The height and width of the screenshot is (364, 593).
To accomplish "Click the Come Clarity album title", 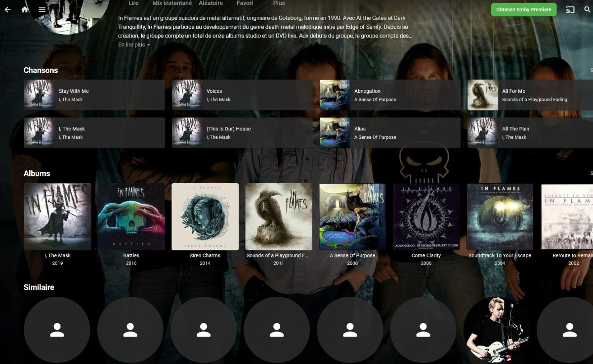I will [x=426, y=255].
